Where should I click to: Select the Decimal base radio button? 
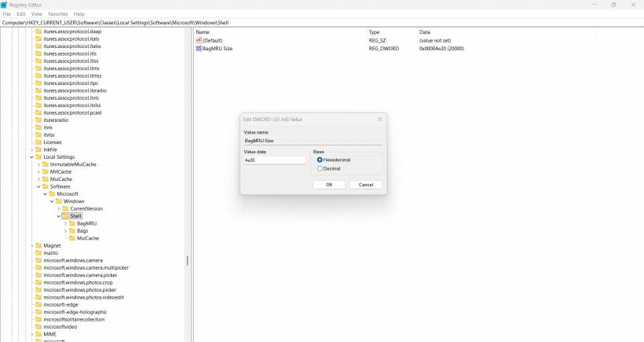320,168
